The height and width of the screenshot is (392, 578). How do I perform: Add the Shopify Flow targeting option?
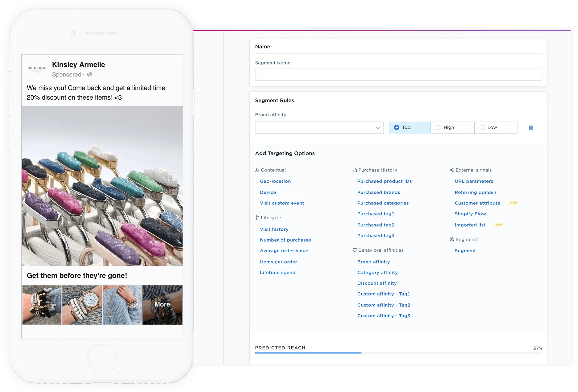pos(470,214)
